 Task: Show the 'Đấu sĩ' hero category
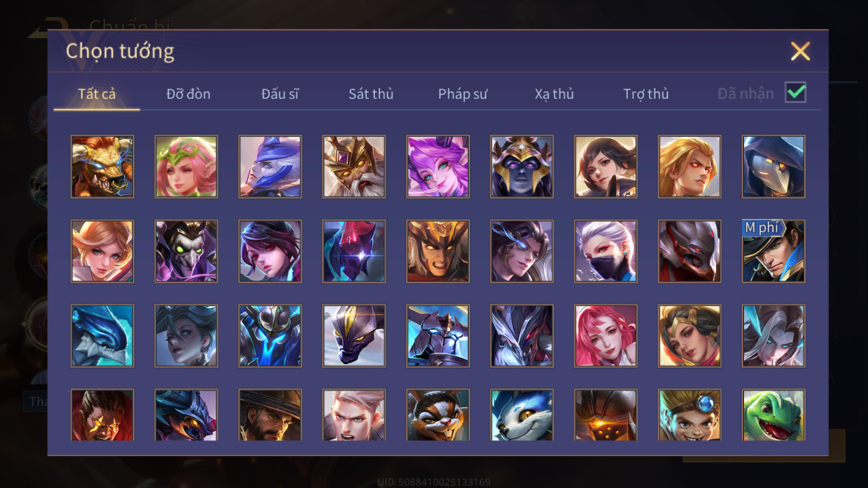tap(280, 94)
